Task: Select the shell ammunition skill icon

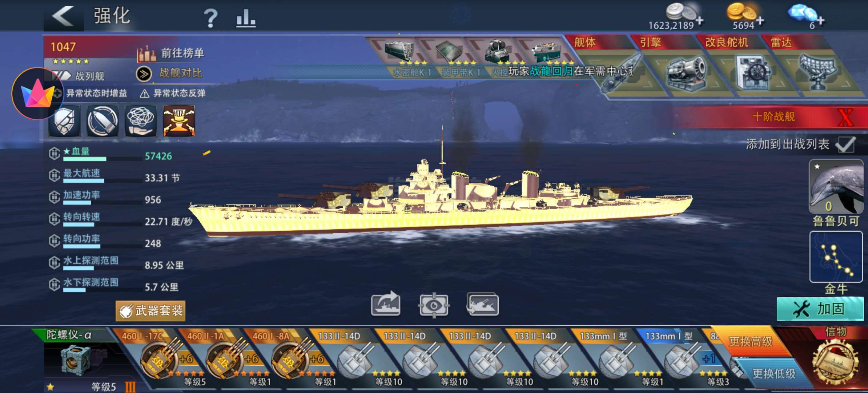Action: 103,121
